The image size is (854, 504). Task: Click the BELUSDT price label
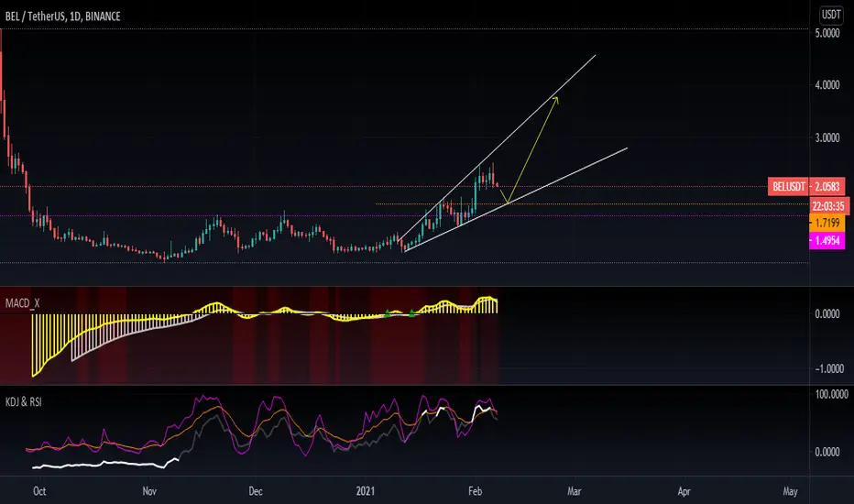pyautogui.click(x=788, y=187)
